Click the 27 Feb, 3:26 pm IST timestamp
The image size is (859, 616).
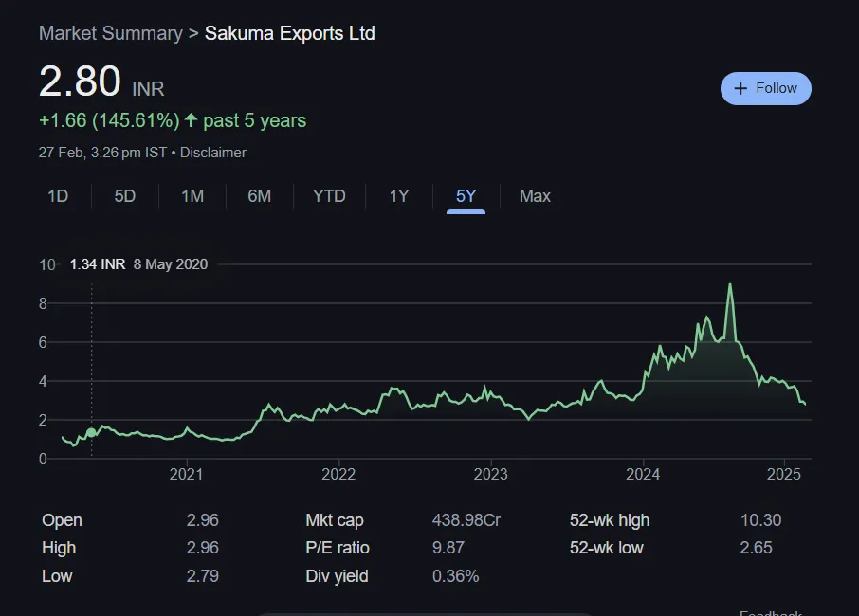102,153
